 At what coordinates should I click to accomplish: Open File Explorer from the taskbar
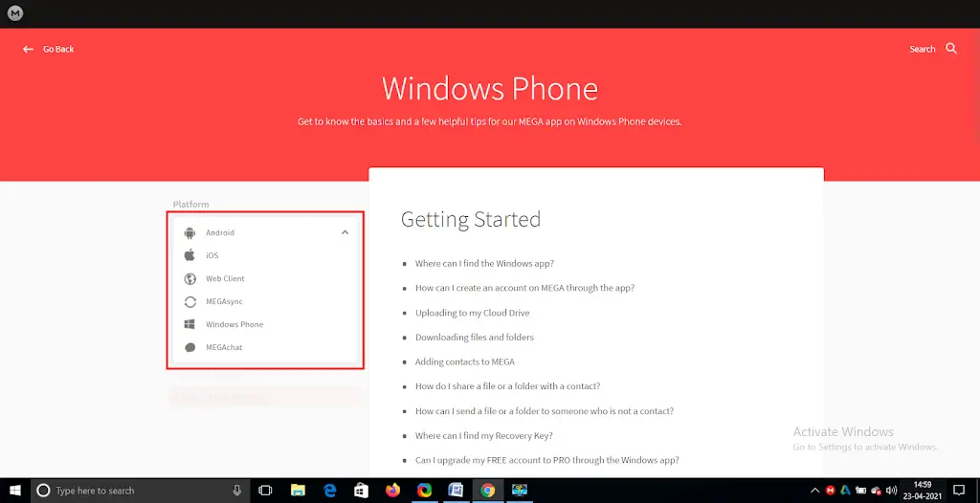click(x=298, y=491)
